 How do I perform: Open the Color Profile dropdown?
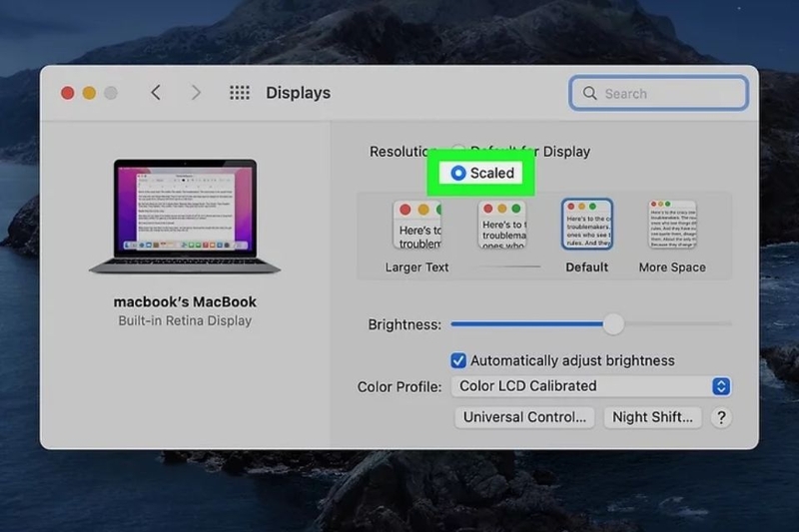[x=591, y=386]
